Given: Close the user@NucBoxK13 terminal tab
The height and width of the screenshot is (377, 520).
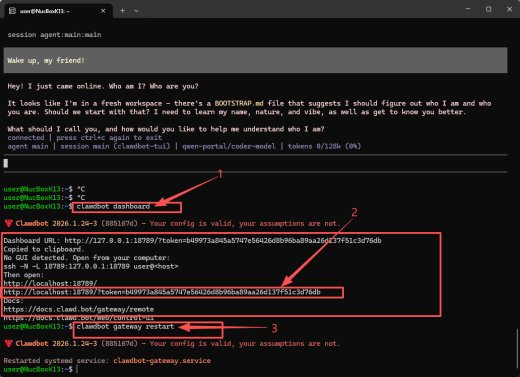Looking at the screenshot, I should coord(103,11).
